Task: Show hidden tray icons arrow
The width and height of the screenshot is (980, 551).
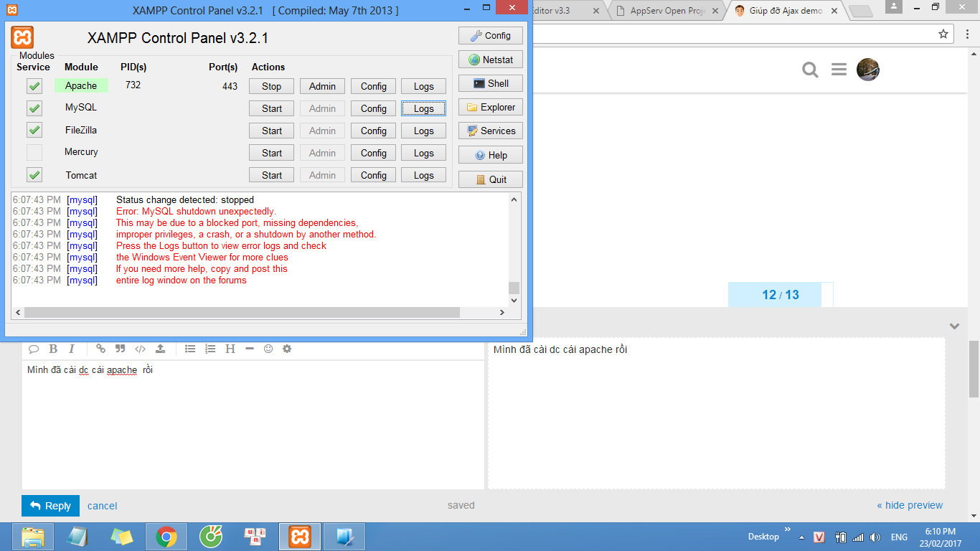Action: pos(802,537)
